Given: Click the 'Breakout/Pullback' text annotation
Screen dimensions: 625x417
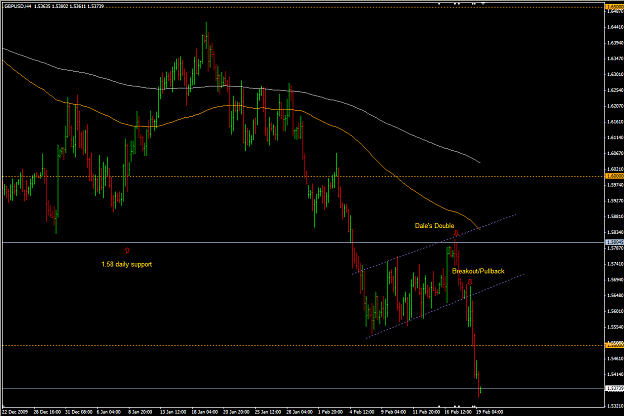Looking at the screenshot, I should (x=478, y=271).
